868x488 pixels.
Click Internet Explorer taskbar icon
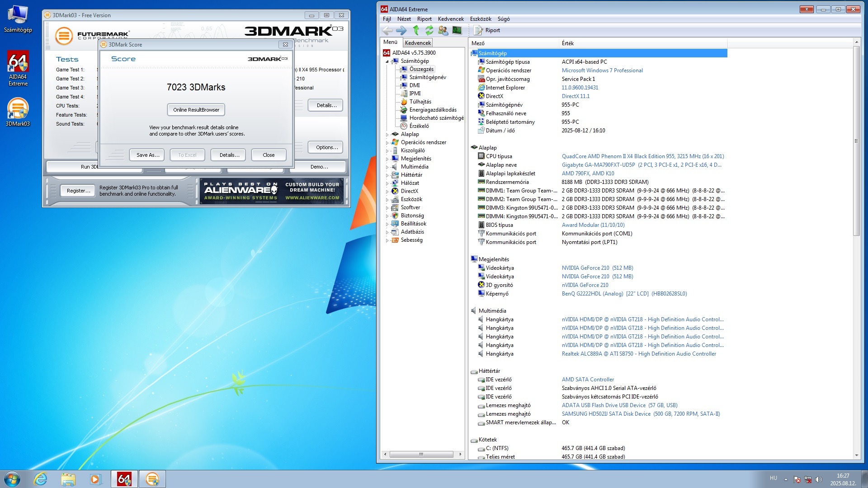tap(41, 479)
